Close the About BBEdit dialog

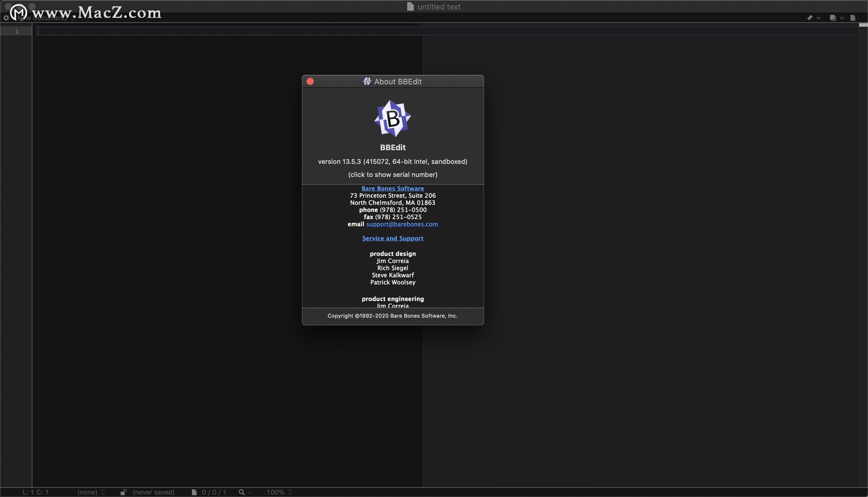[x=310, y=81]
